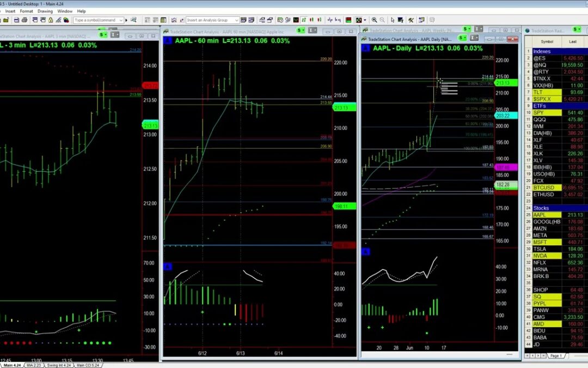The height and width of the screenshot is (368, 588).
Task: Click the multicolor palette icon near the padlock
Action: (66, 20)
